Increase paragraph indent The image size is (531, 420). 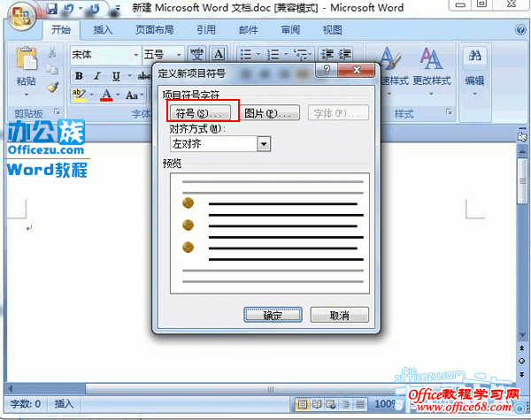pos(345,54)
